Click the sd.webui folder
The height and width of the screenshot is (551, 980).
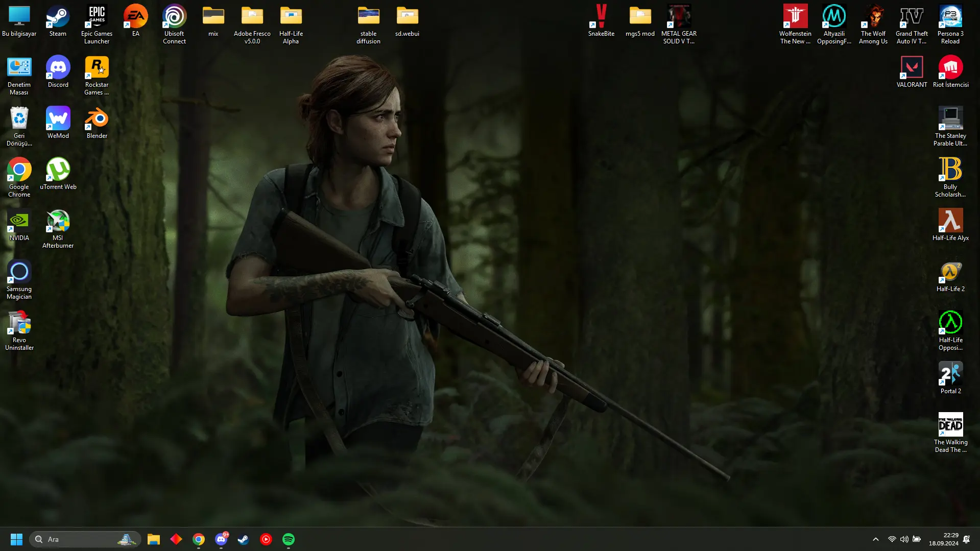click(408, 21)
